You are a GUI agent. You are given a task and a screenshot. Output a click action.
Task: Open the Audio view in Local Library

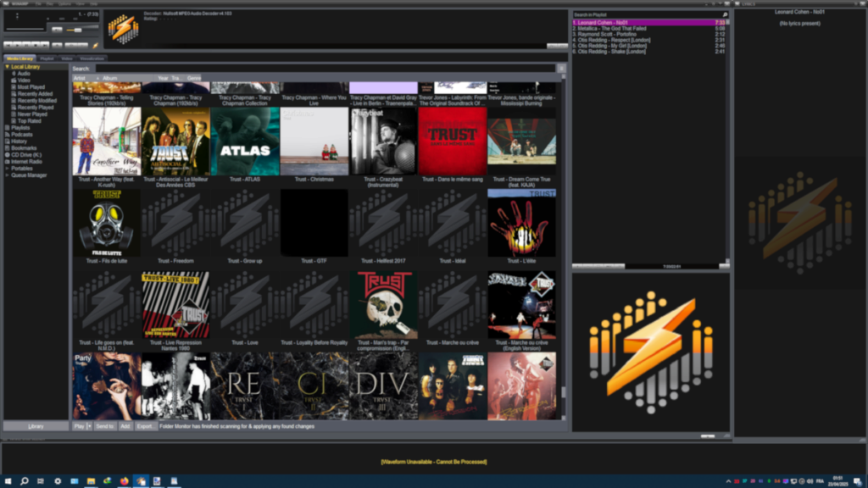click(x=24, y=74)
